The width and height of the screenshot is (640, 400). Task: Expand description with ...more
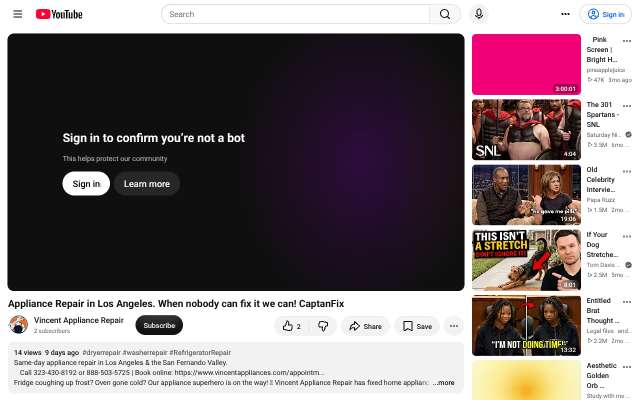[x=444, y=382]
